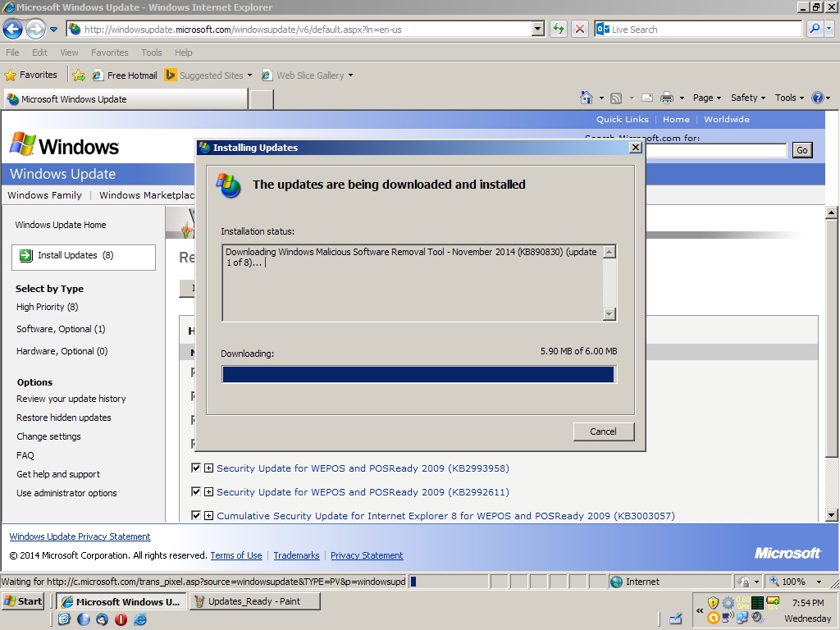Open the Page menu dropdown
840x630 pixels.
pos(706,98)
